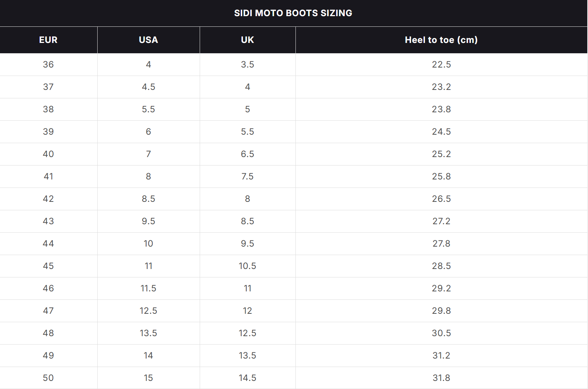Click the 22.5 cm heel to toe value
588x389 pixels.
coord(441,65)
